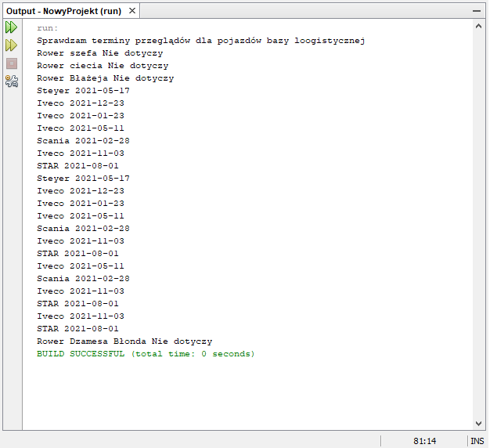
Task: Click the "Rower szefa Nie dotyczy" line
Action: tap(99, 53)
